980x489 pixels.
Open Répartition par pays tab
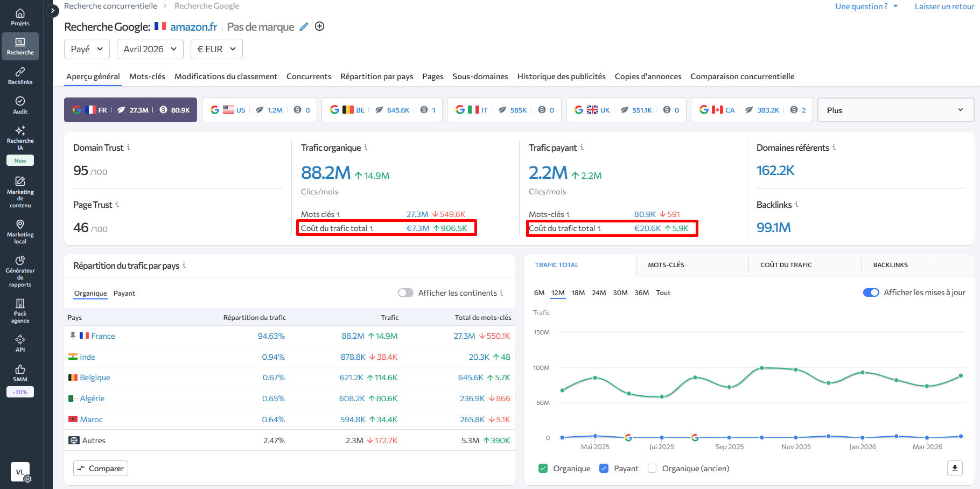pyautogui.click(x=377, y=76)
